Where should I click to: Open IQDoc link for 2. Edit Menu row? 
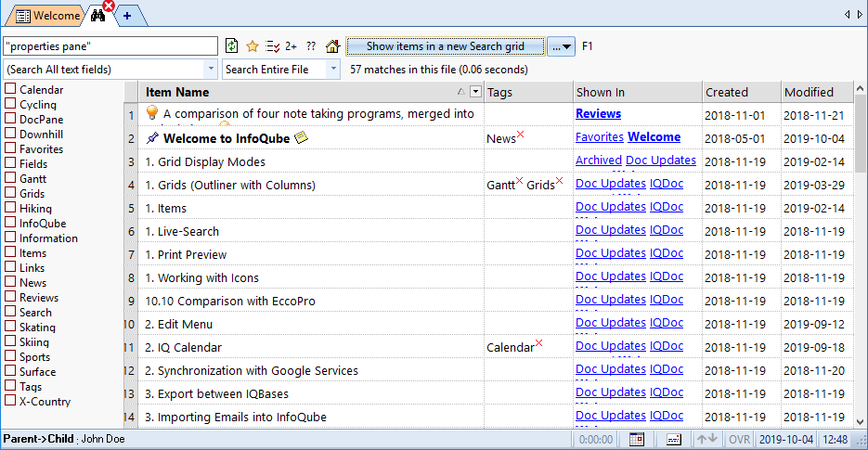[667, 323]
